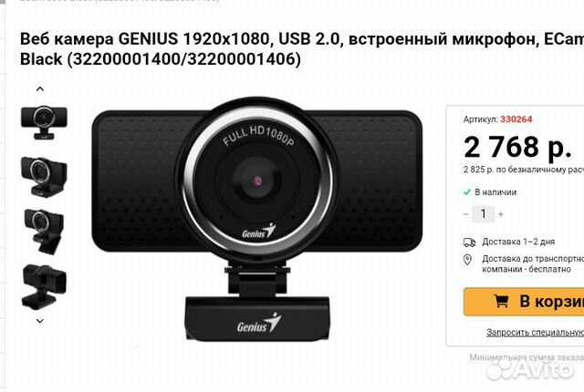The height and width of the screenshot is (392, 584).
Task: Click the green in-stock checkmark
Action: (466, 192)
